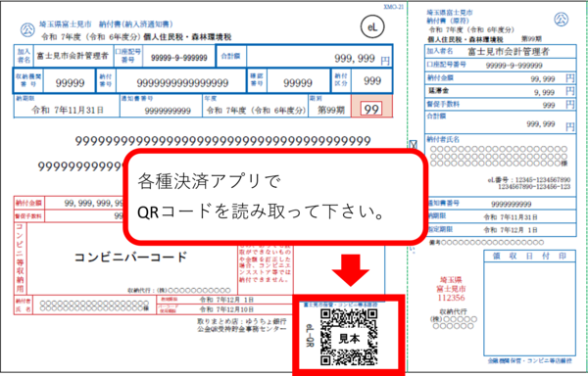
Task: Click main slip 納期限 令和 7年11月31日
Action: [x=68, y=110]
